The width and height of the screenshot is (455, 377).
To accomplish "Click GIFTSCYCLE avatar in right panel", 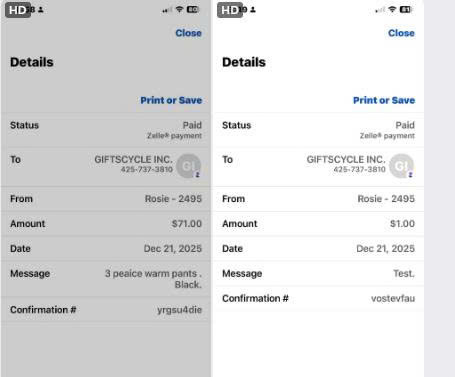I will click(401, 166).
